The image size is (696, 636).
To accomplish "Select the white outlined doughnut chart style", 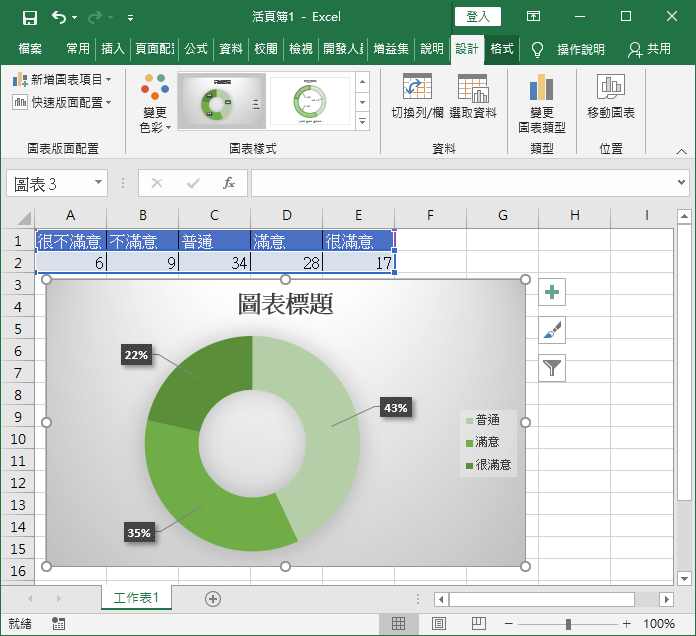I will pos(310,102).
